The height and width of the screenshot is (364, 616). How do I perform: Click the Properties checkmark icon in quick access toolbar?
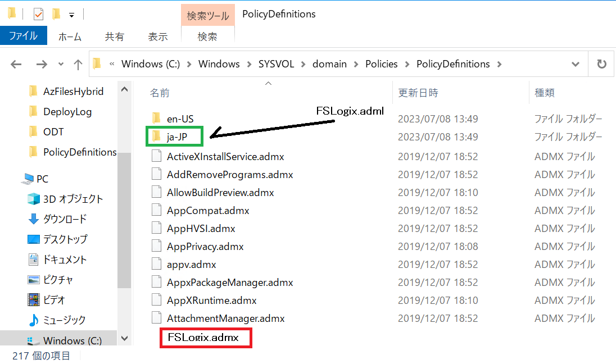point(38,15)
